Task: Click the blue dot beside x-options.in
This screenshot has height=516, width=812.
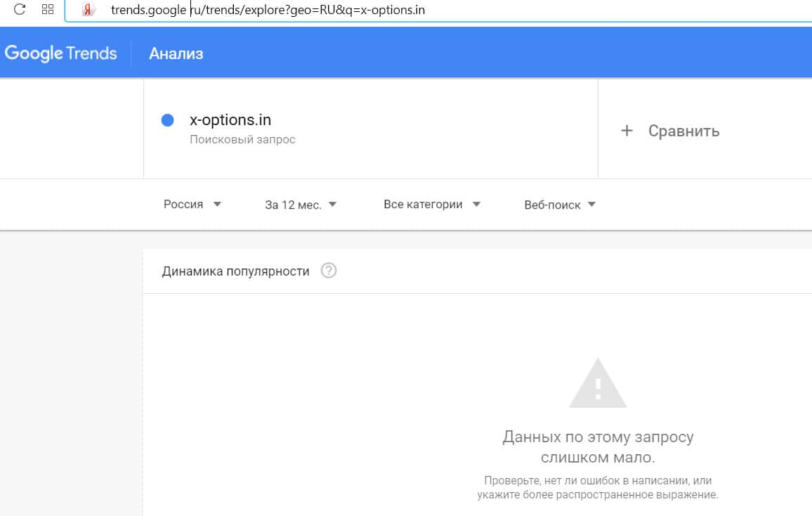Action: 167,120
